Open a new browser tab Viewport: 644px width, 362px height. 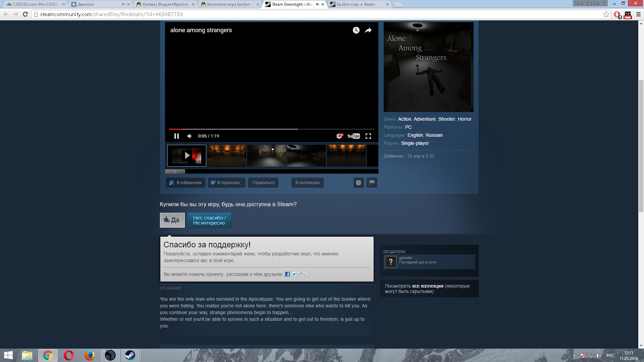(x=398, y=4)
